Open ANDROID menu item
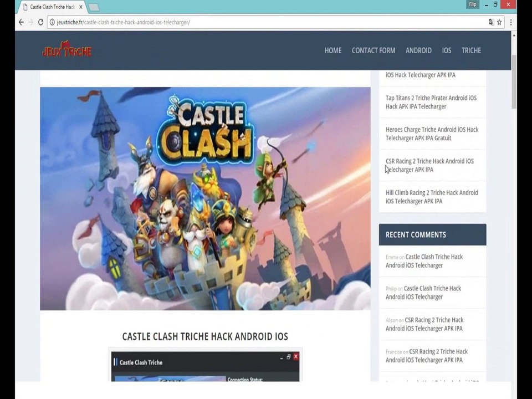The width and height of the screenshot is (532, 399). (418, 50)
